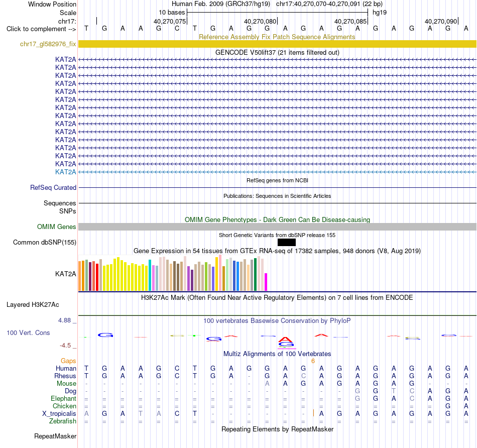Open the "H3K27Ac Mark" ENCODE track title

[277, 298]
